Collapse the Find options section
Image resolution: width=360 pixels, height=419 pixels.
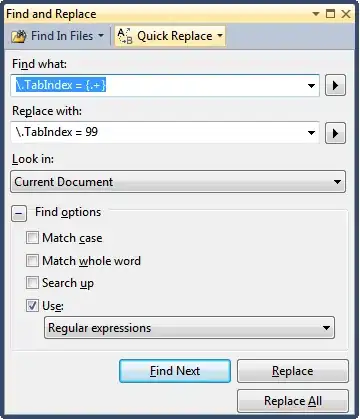tap(19, 213)
